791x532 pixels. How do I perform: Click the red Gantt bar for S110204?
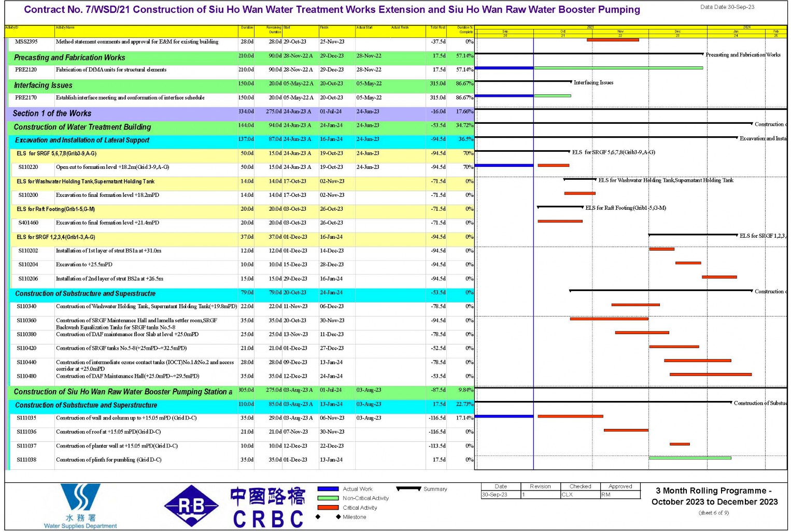click(688, 263)
